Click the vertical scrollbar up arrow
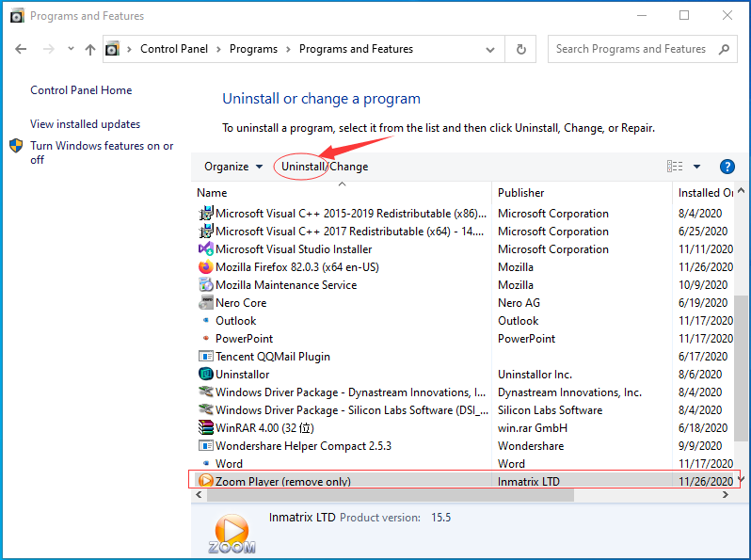 (x=742, y=191)
